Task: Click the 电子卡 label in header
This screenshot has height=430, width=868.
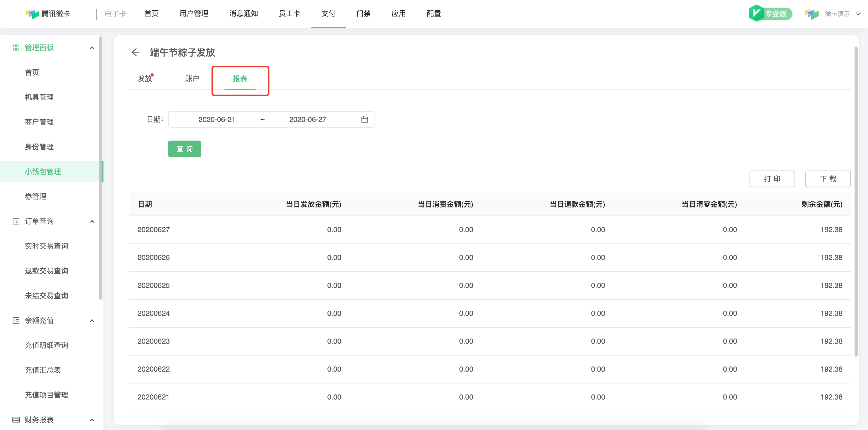Action: (115, 14)
